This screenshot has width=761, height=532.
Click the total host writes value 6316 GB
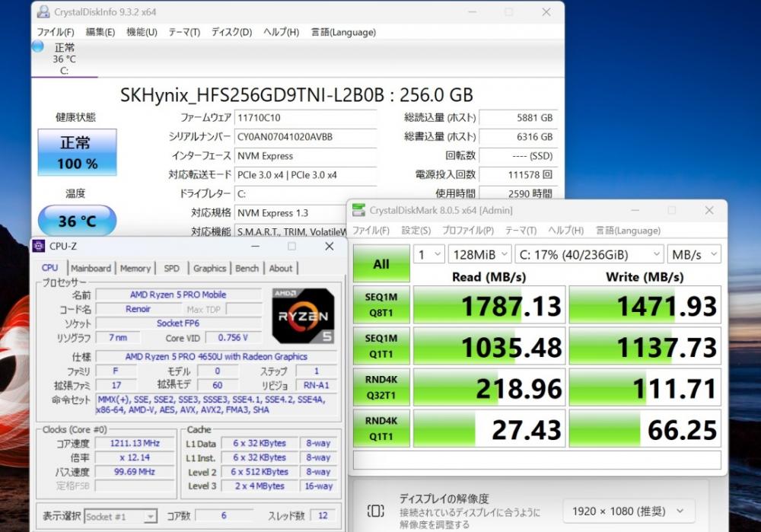(x=517, y=137)
